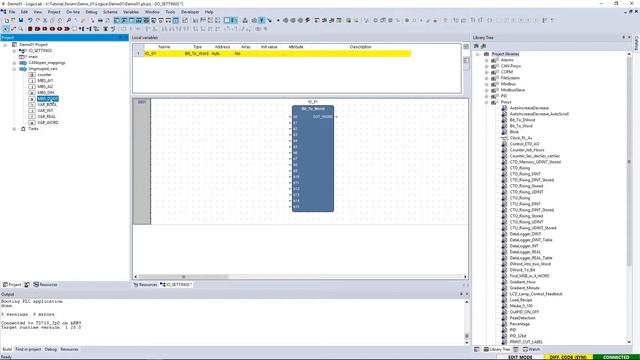Image resolution: width=640 pixels, height=360 pixels.
Task: Select Blink in the library tree
Action: (514, 132)
